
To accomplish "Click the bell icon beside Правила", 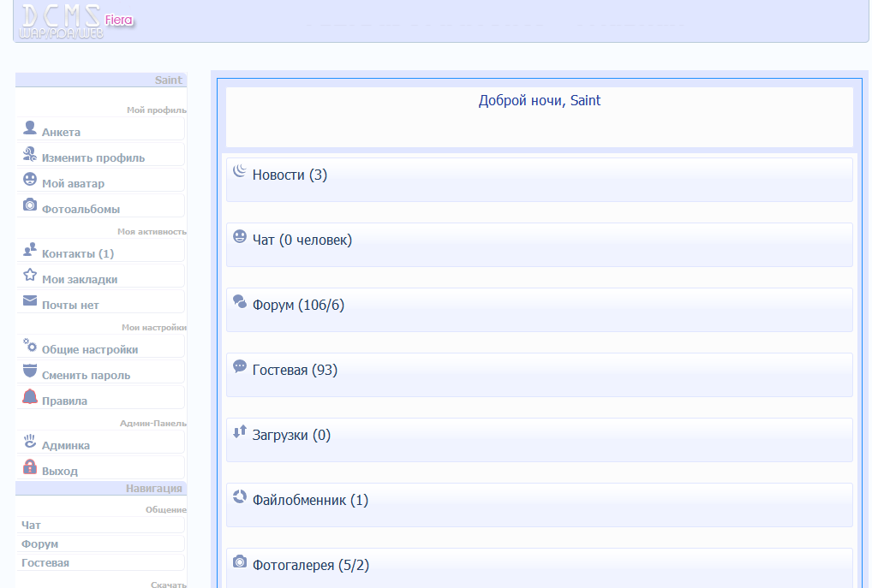I will (x=30, y=397).
